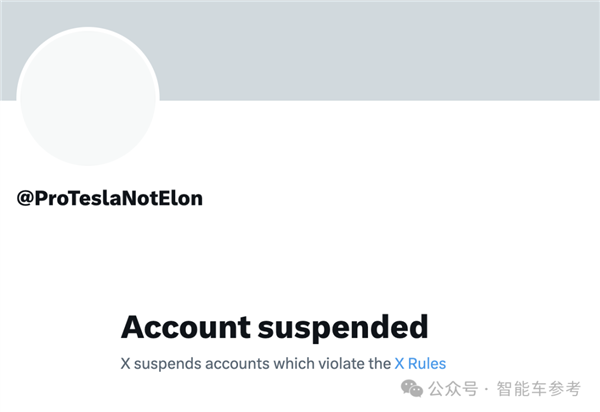
Task: Open the X Rules link
Action: [420, 363]
